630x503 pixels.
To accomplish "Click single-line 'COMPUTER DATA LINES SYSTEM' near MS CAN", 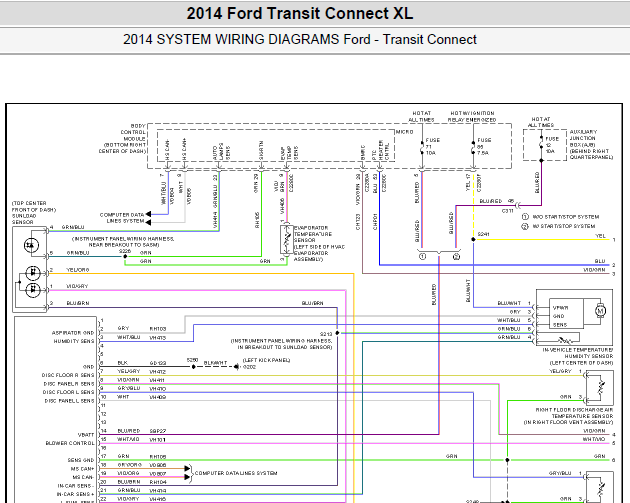I will pos(236,473).
